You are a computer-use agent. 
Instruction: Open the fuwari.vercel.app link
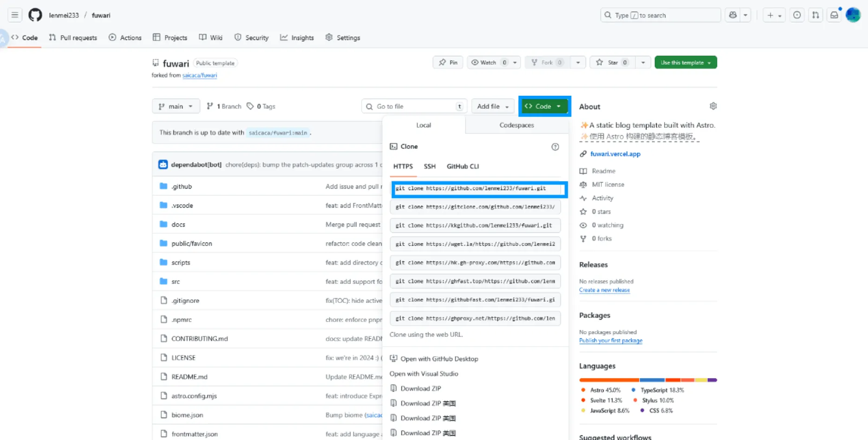(x=615, y=154)
